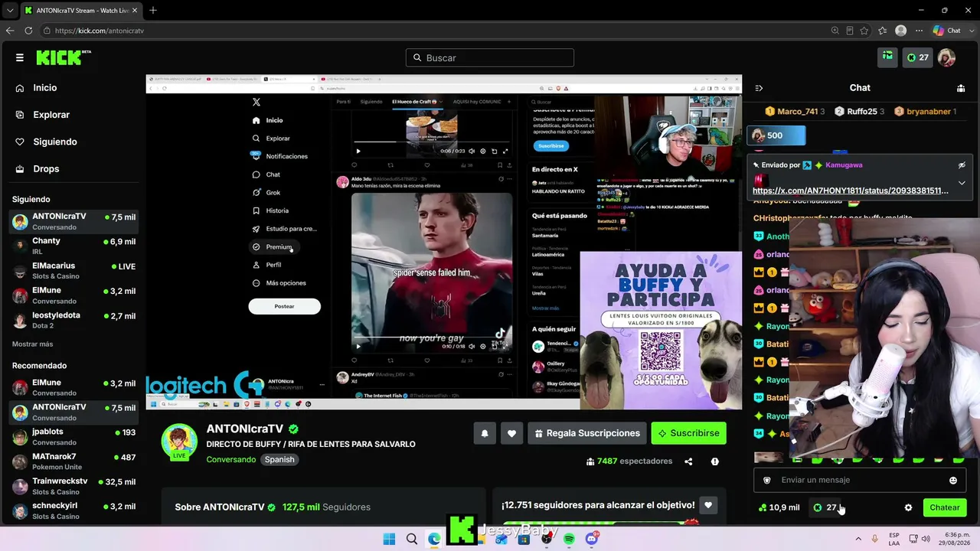980x551 pixels.
Task: Click the Spanish language tag
Action: click(279, 459)
